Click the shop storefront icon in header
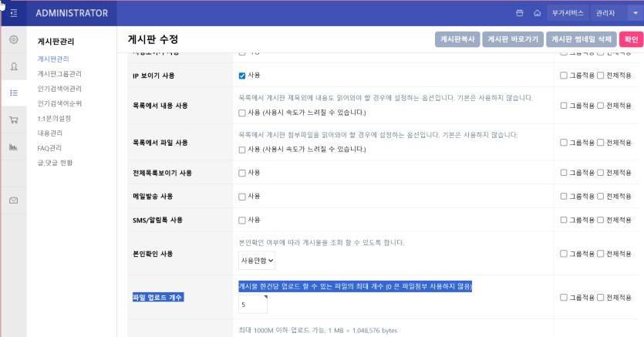The height and width of the screenshot is (337, 644). tap(520, 13)
